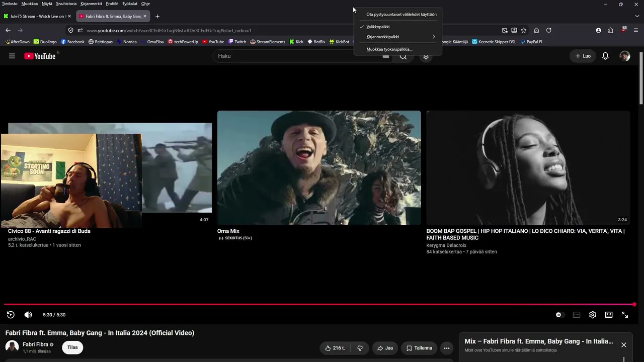The image size is (644, 362).
Task: Bookmark this page with the star icon
Action: pos(523,30)
